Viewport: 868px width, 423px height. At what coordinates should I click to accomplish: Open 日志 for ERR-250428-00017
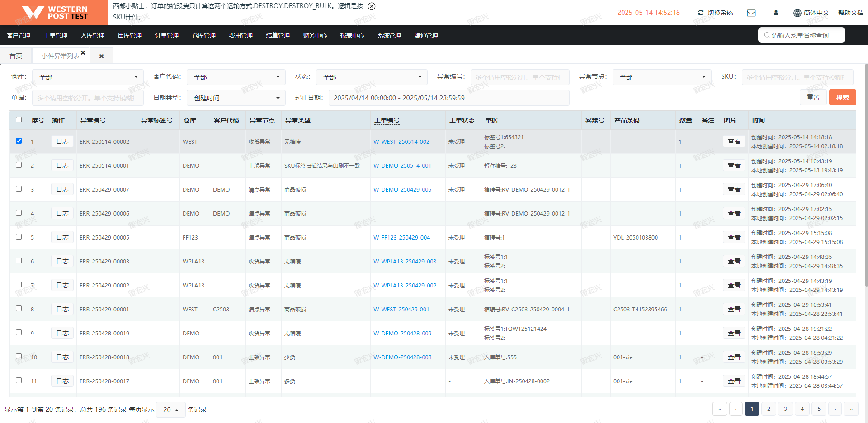point(62,381)
